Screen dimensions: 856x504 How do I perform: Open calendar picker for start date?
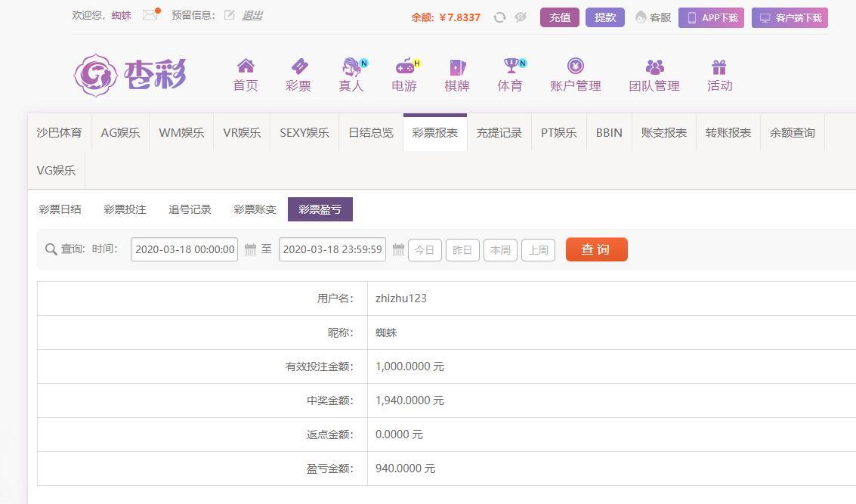250,249
